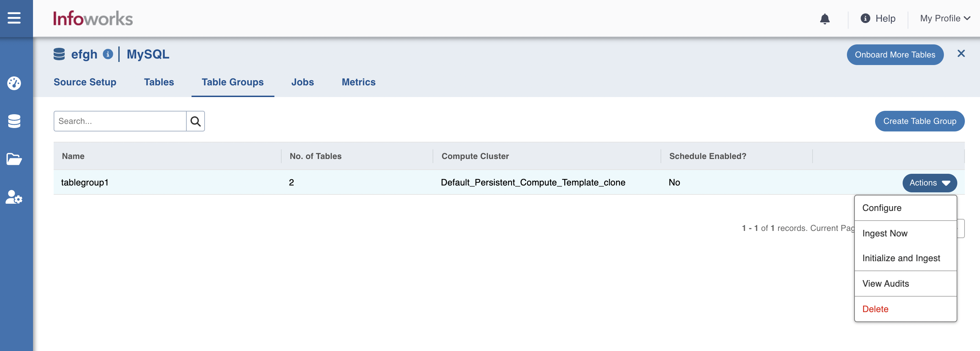Toggle the Actions dropdown for tablegroup1
The width and height of the screenshot is (980, 351).
(x=929, y=183)
